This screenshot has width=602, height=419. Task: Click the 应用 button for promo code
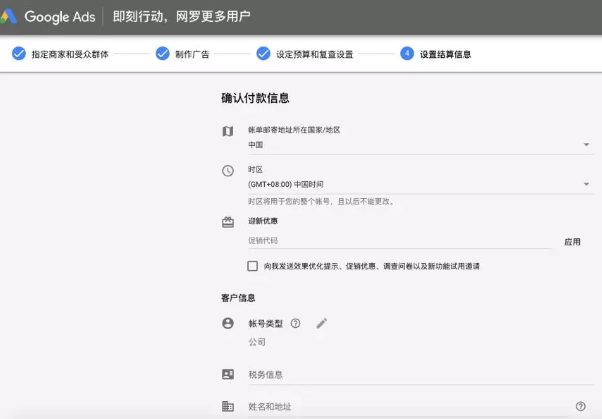(572, 241)
